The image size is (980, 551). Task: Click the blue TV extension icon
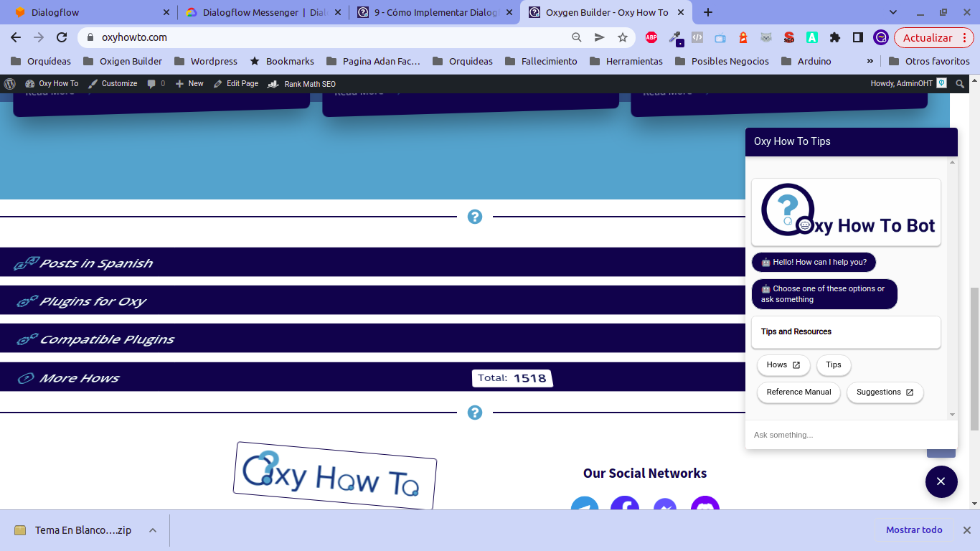[720, 37]
